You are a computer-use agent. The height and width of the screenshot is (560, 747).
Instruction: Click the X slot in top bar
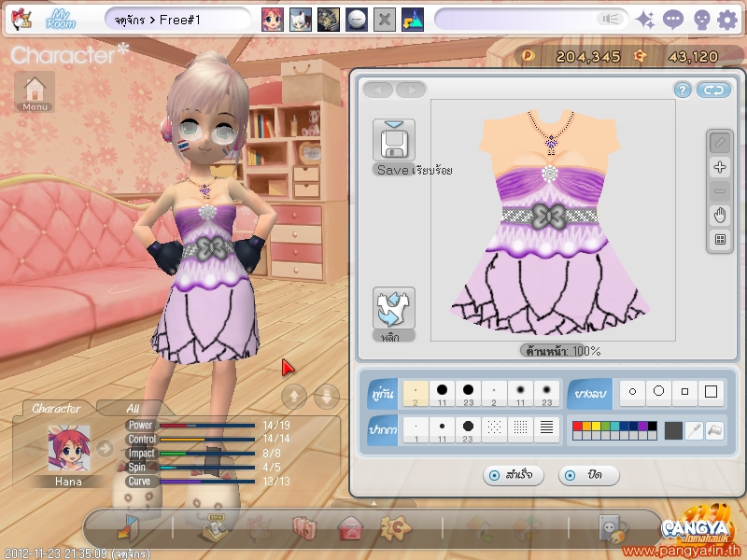[385, 20]
